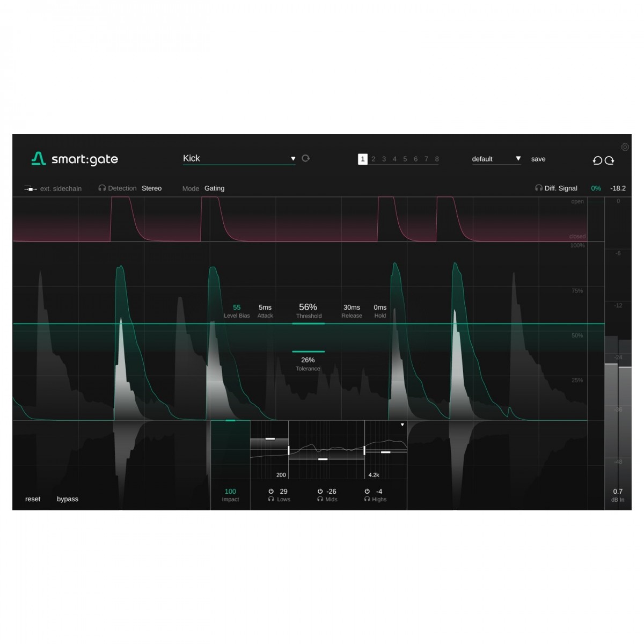644x644 pixels.
Task: Click the undo arrow icon
Action: pos(597,160)
